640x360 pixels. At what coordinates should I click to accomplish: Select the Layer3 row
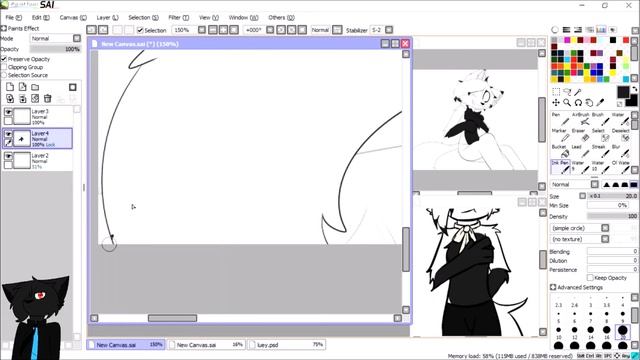37,117
